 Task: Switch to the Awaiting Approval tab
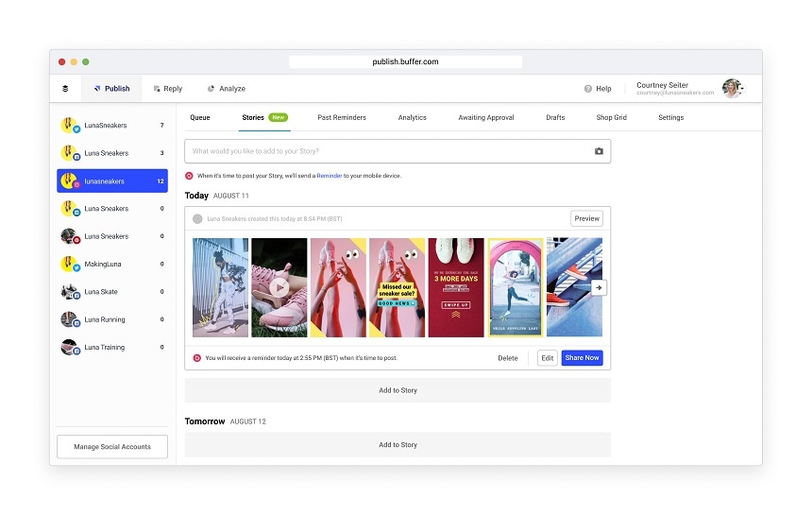486,117
